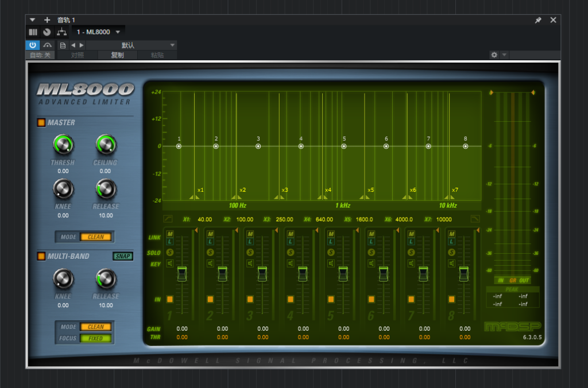This screenshot has height=388, width=588.
Task: Click band 7 M link button
Action: pyautogui.click(x=411, y=234)
